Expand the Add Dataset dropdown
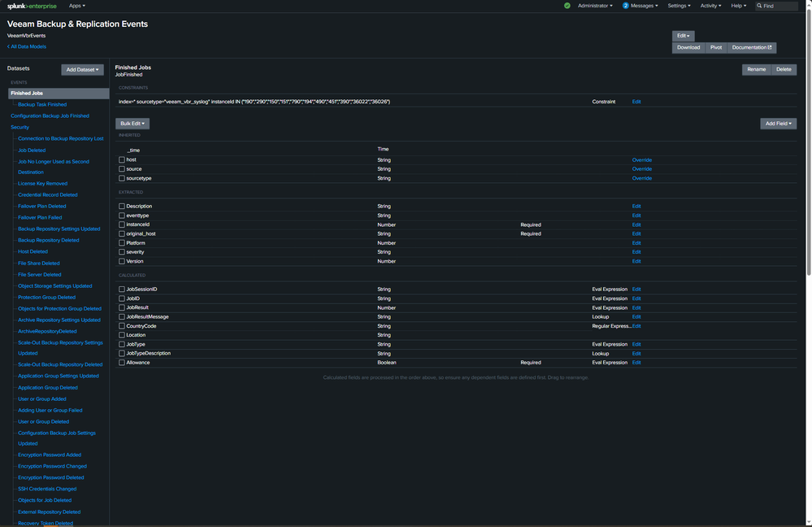812x527 pixels. 82,69
